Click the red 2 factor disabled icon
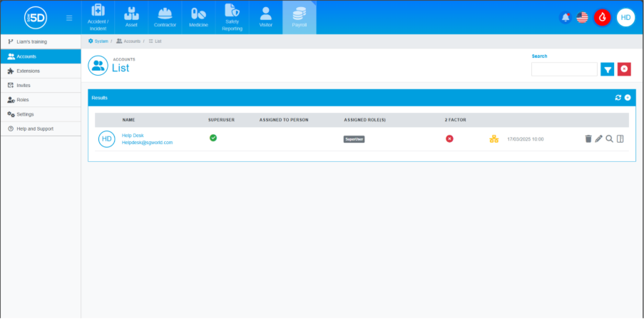The image size is (644, 319). tap(450, 139)
